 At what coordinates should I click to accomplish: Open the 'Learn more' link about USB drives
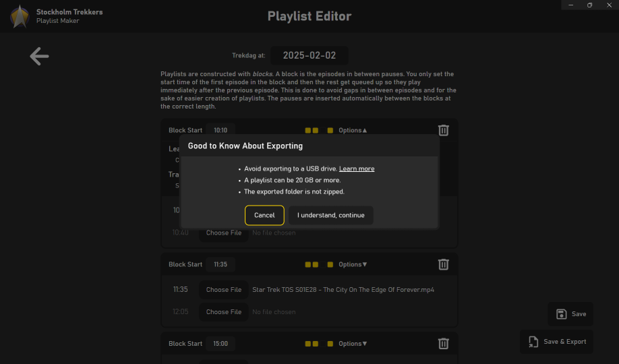(x=357, y=169)
